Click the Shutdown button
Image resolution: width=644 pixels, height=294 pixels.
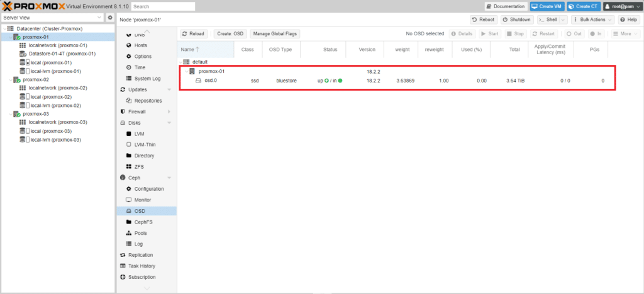517,20
